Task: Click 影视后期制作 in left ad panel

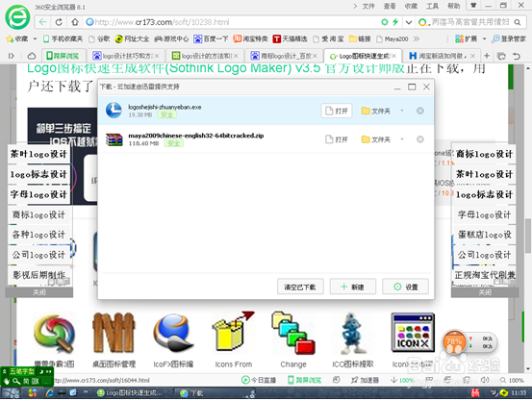Action: [38, 275]
